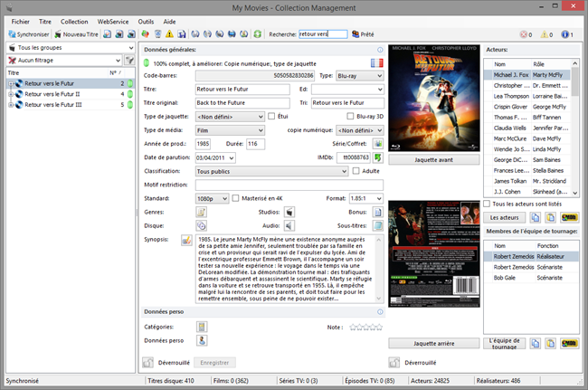This screenshot has height=390, width=588.
Task: Click the blue info counter icon
Action: click(564, 34)
